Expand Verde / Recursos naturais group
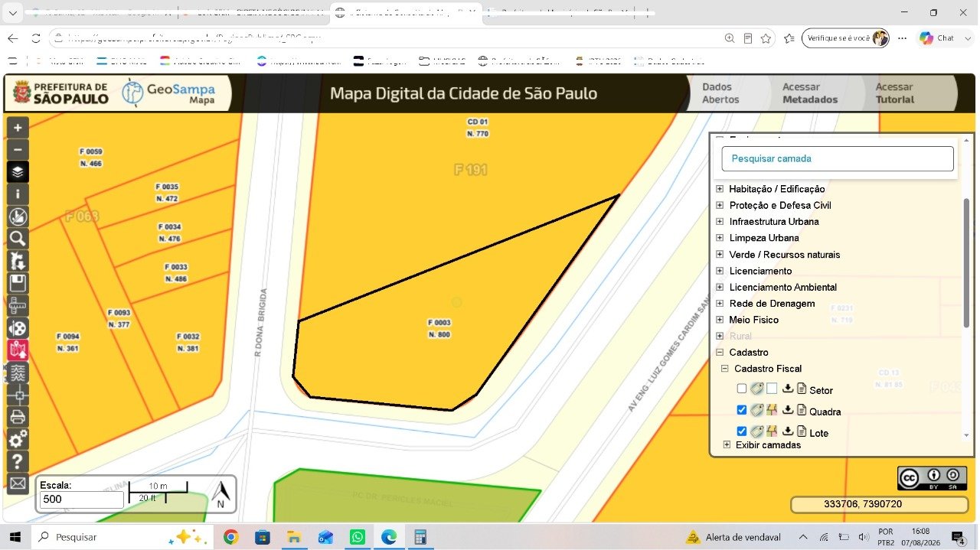This screenshot has width=980, height=550. [x=720, y=255]
